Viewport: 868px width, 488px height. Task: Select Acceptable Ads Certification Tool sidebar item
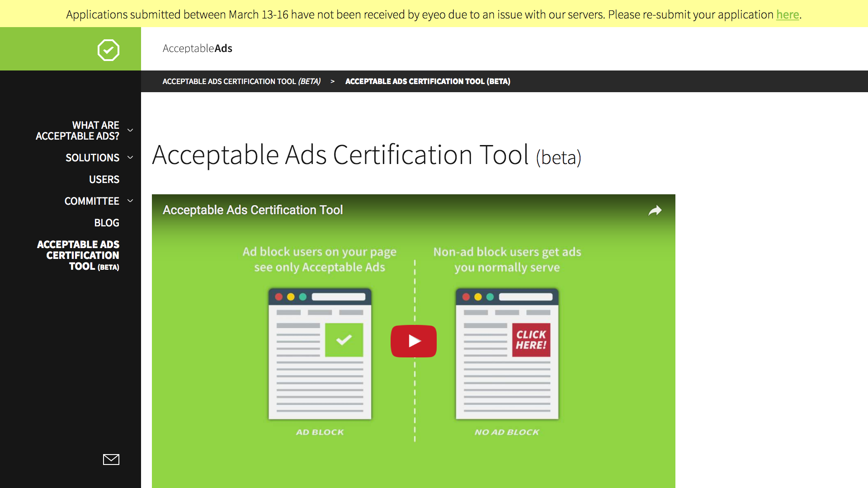[78, 255]
